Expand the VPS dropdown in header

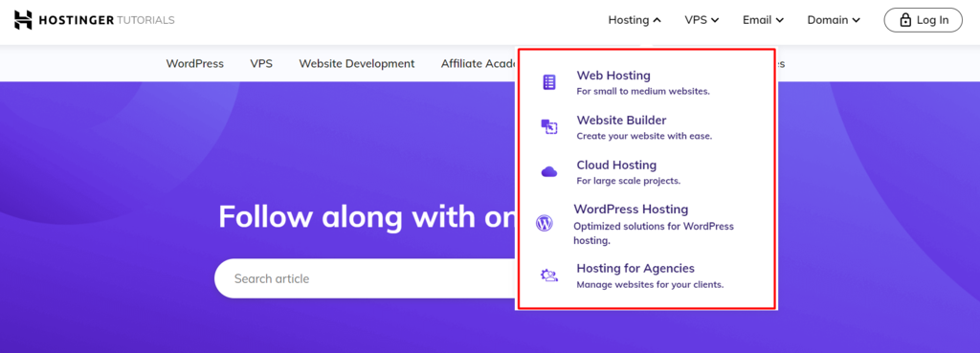point(702,20)
